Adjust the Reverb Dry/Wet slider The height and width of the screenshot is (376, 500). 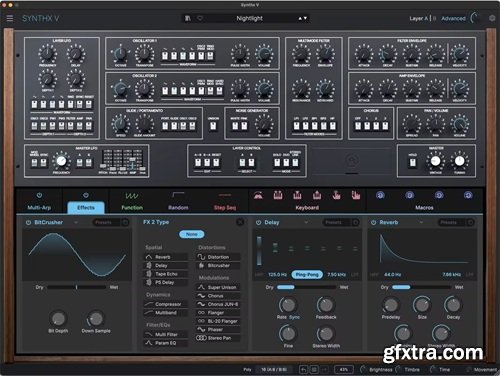pos(422,287)
